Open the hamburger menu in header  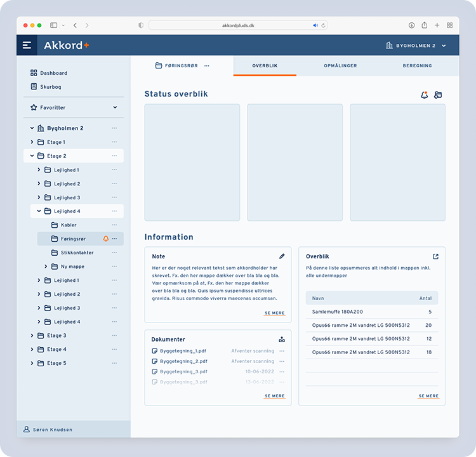coord(27,45)
